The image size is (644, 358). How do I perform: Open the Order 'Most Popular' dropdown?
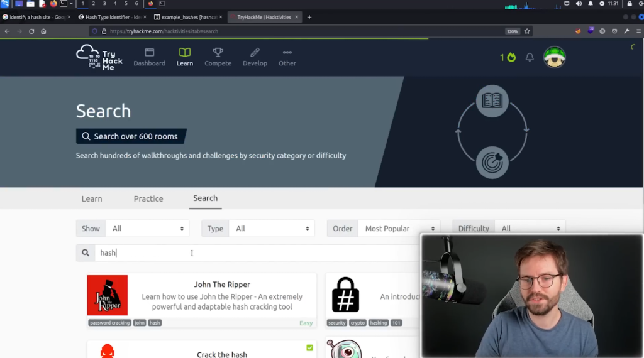(399, 229)
